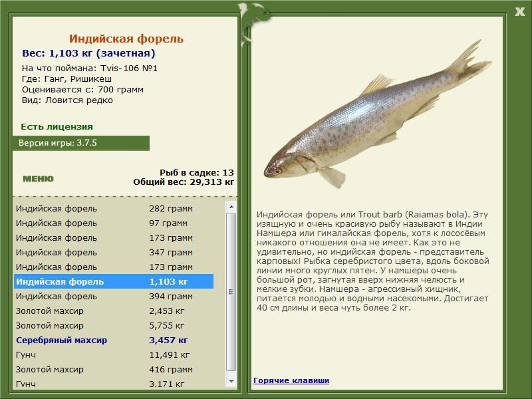The width and height of the screenshot is (532, 399).
Task: Select Индийская форель 282 грамм row
Action: coord(114,209)
